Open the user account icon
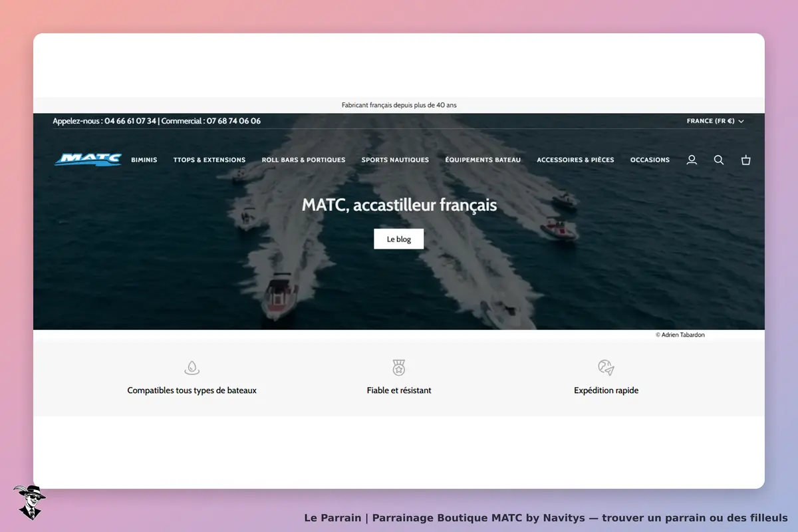 pyautogui.click(x=692, y=160)
